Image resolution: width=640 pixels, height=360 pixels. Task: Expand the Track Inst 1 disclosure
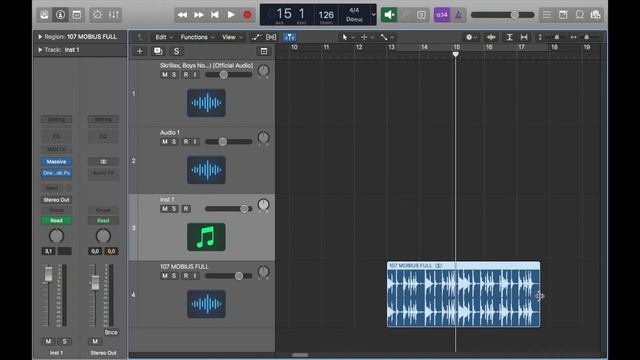point(40,50)
